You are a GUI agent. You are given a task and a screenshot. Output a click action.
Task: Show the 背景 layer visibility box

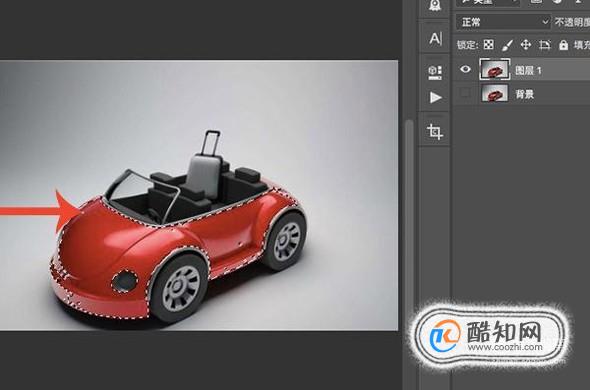tap(465, 93)
